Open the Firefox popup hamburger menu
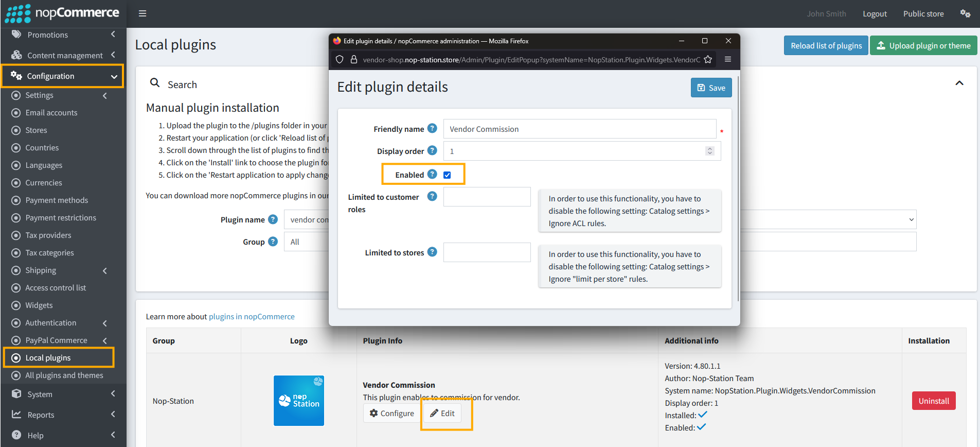 [728, 59]
